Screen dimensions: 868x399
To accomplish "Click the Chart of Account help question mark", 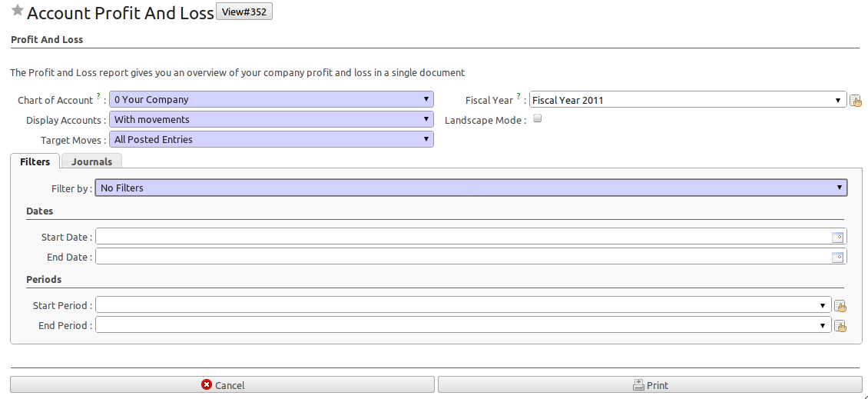I will pos(98,96).
